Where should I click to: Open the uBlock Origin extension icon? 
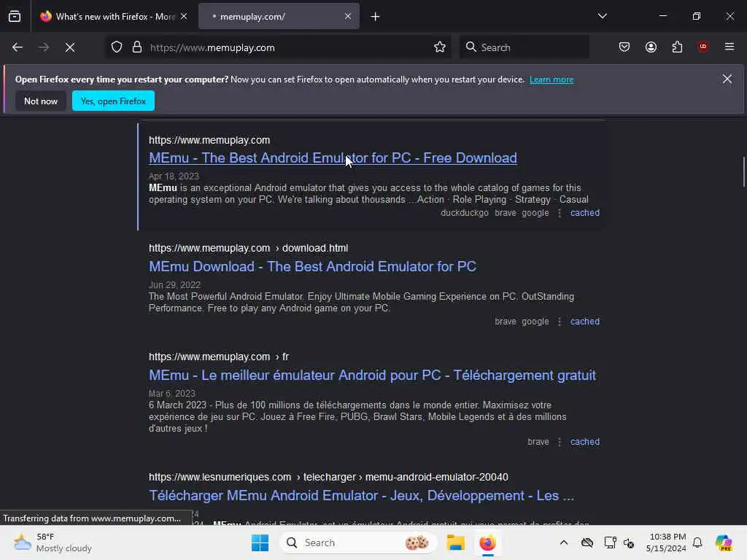[703, 47]
